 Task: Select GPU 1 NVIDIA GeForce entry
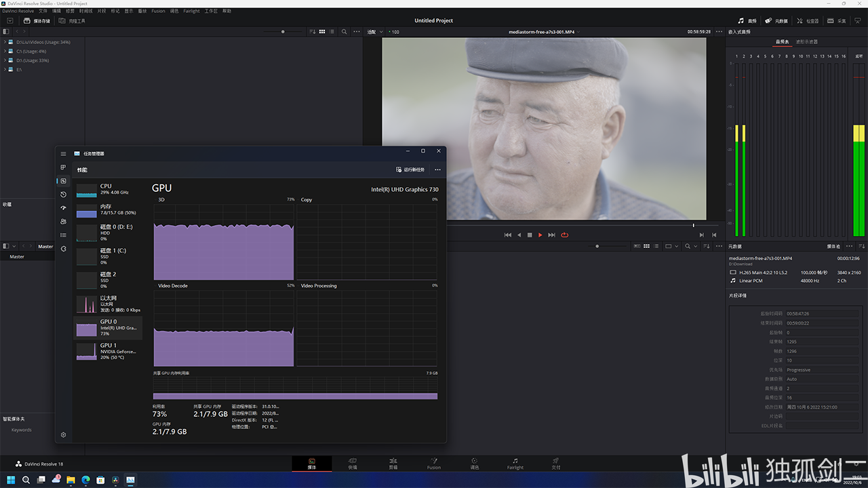(x=108, y=351)
